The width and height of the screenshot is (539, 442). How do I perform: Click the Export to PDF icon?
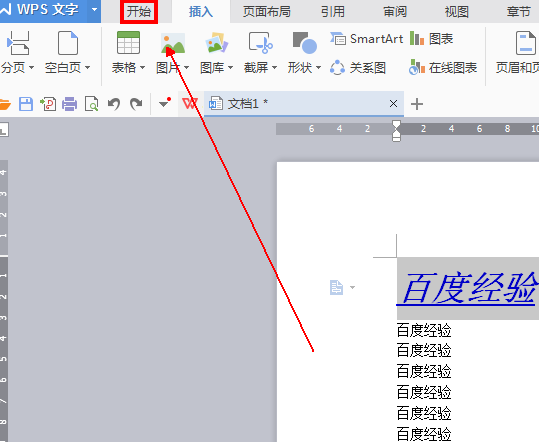(x=48, y=104)
